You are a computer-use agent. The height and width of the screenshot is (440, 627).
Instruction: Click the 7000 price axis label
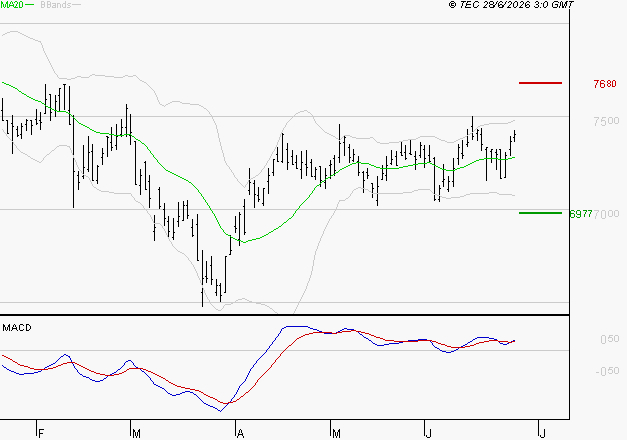[x=606, y=214]
